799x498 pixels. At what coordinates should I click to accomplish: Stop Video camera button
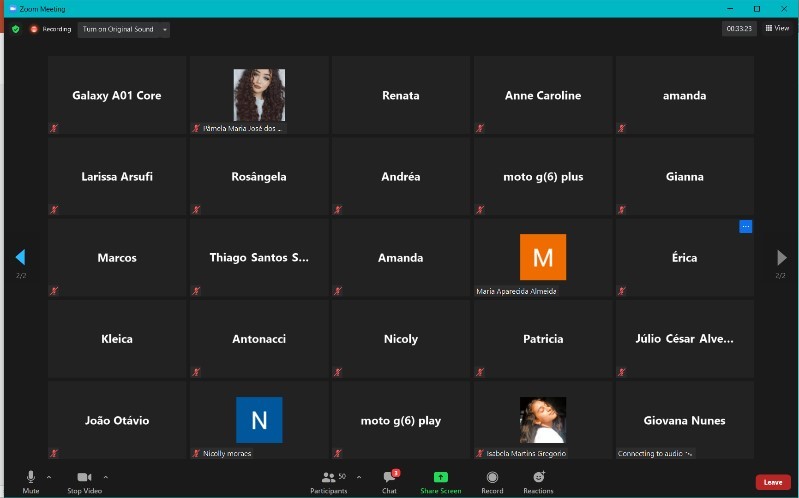coord(85,482)
